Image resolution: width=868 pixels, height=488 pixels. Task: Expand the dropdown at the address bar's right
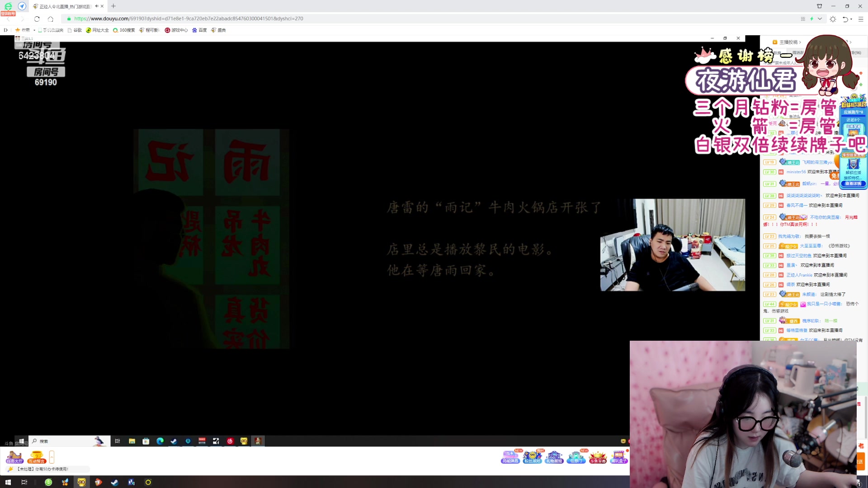pos(820,19)
